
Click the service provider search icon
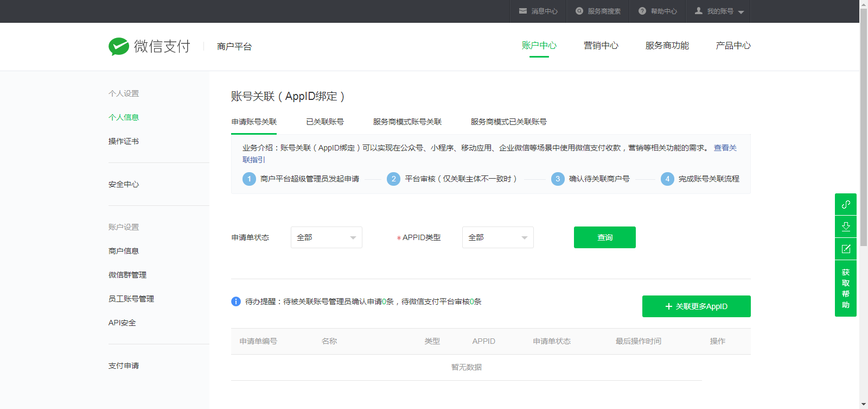[579, 11]
